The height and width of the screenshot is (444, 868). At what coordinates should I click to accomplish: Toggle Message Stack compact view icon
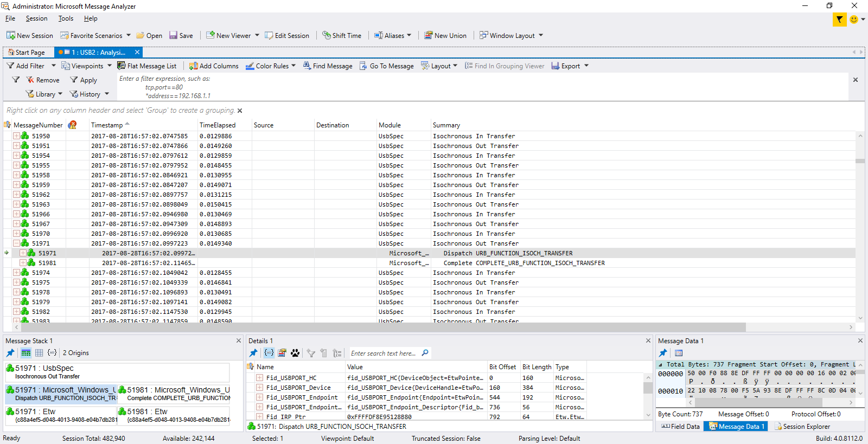pos(25,353)
